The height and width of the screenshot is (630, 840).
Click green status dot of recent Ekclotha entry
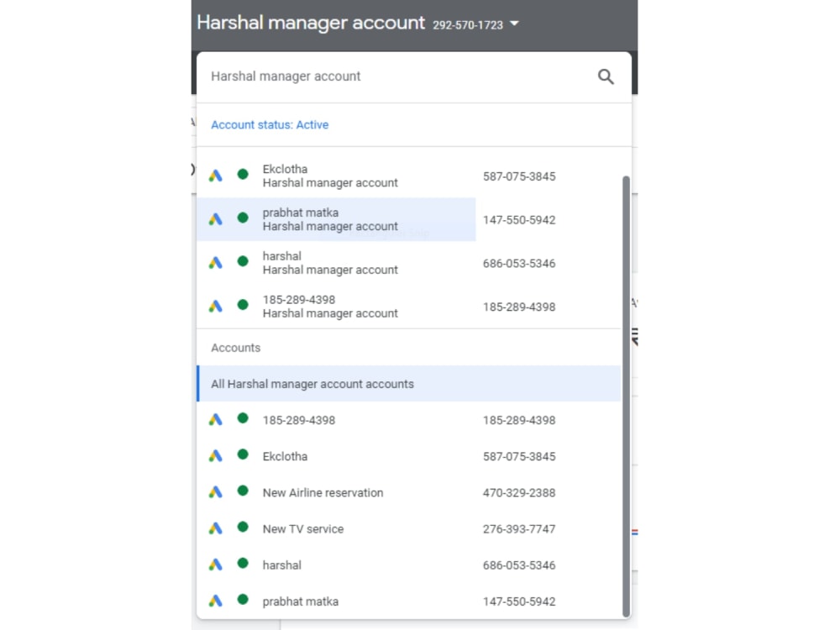(243, 174)
